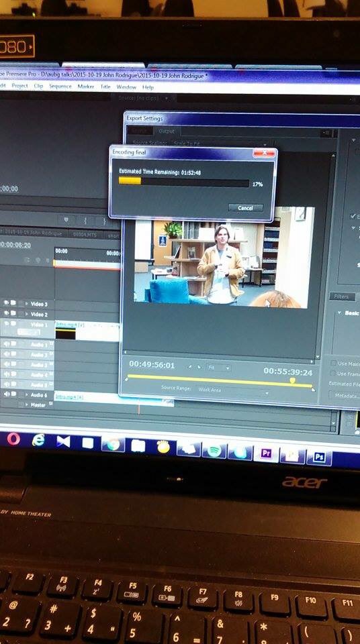360x644 pixels.
Task: Open the Project menu
Action: point(19,85)
